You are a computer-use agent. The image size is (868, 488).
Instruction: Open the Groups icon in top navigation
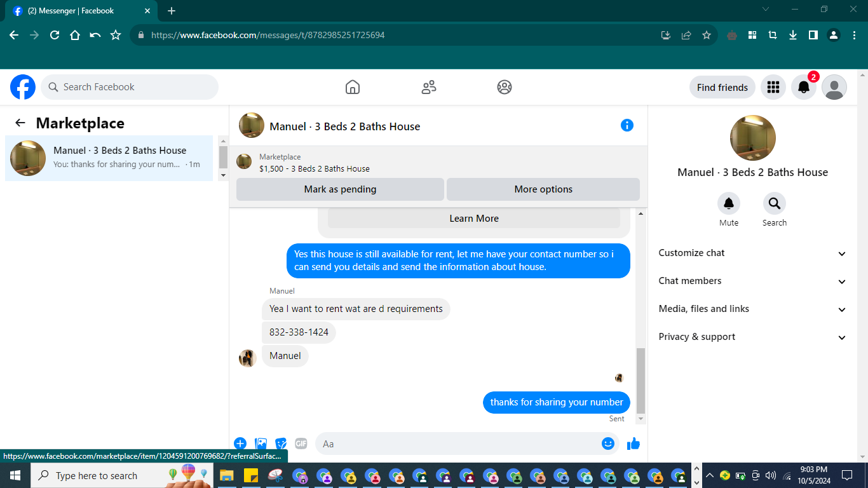pos(505,87)
